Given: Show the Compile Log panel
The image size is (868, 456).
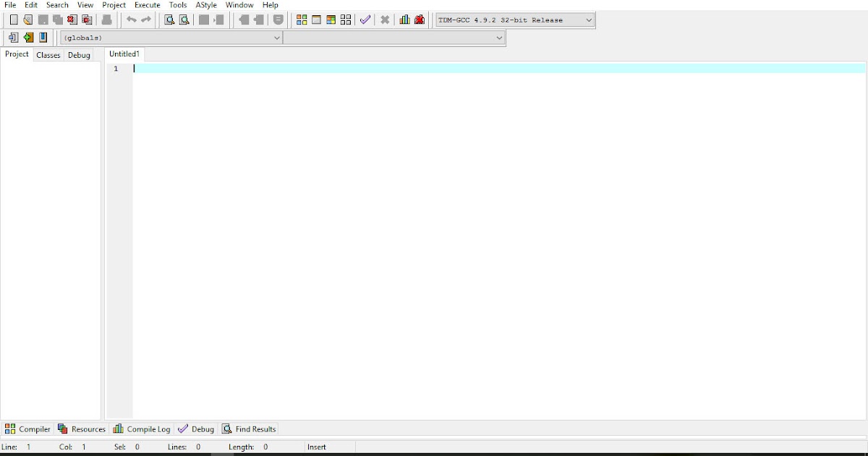Looking at the screenshot, I should pyautogui.click(x=142, y=428).
